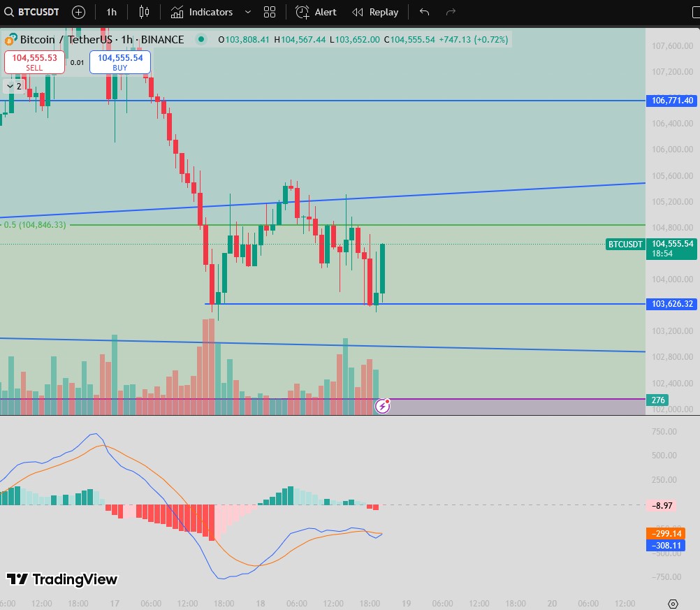Click the Bitcoin coin icon in legend

coord(10,40)
